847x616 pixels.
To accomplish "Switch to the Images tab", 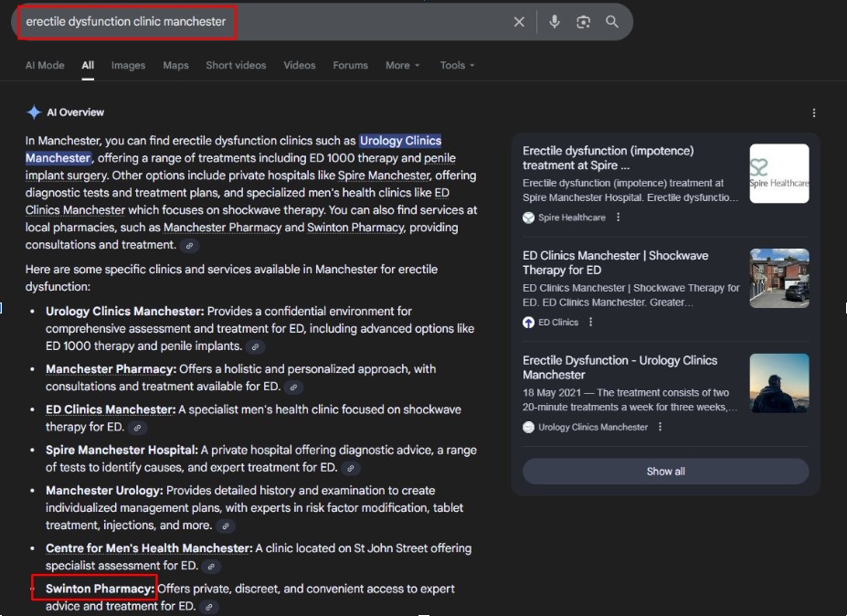I will tap(128, 66).
